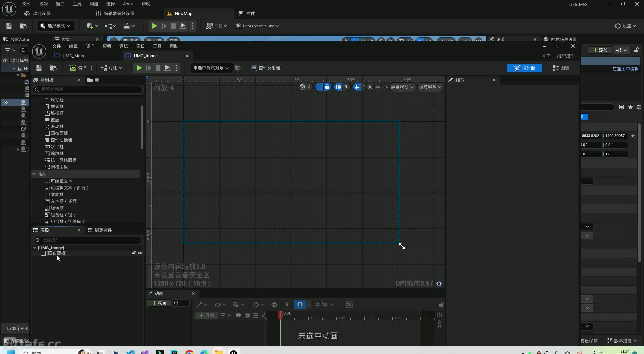Toggle auto-key icon in sequencer
The image size is (644, 354).
tap(274, 305)
